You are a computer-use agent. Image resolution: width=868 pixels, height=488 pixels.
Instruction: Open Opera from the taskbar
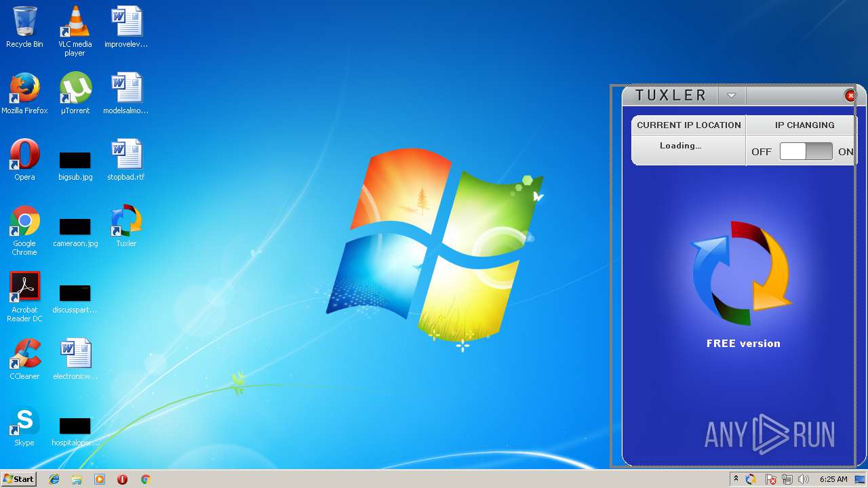coord(123,479)
